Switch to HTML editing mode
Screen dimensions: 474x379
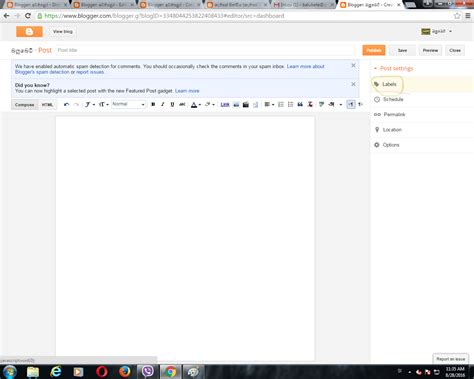(47, 104)
